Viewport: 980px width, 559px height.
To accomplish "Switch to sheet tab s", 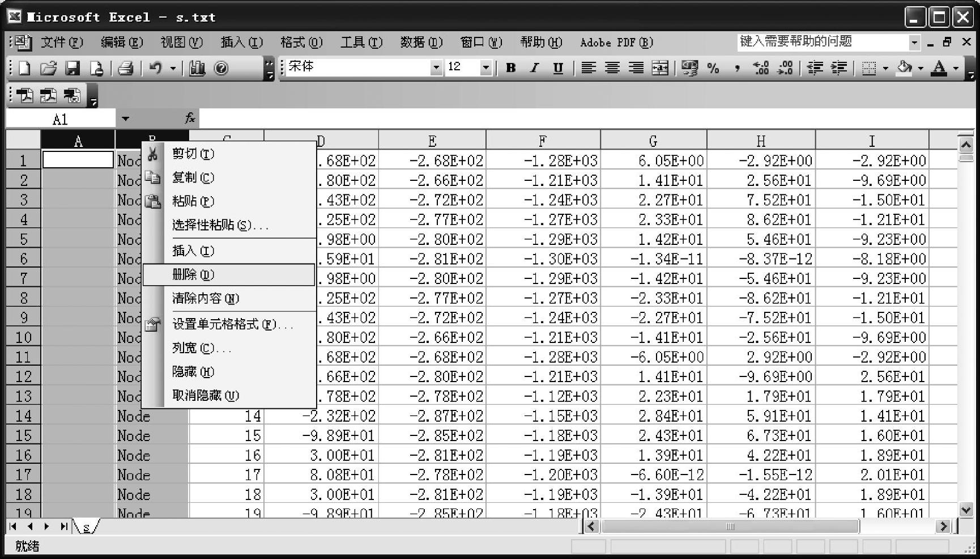I will tap(86, 527).
